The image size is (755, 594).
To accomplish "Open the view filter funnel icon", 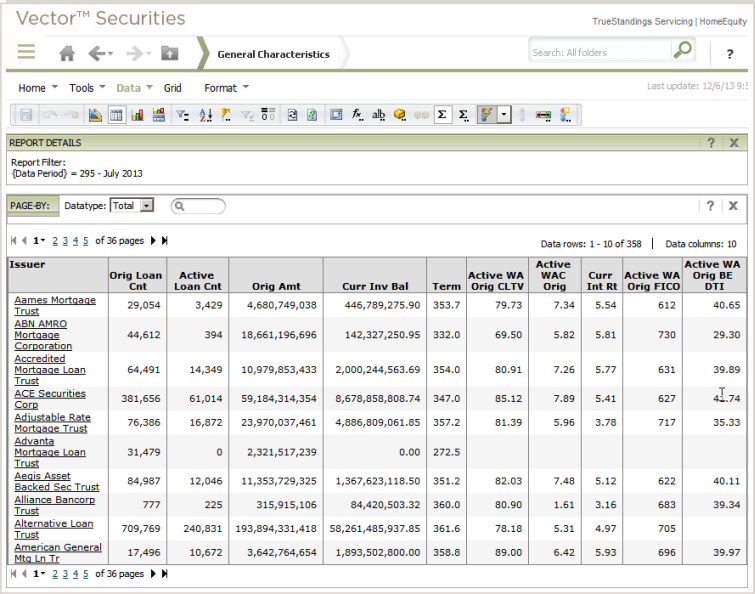I will click(182, 115).
